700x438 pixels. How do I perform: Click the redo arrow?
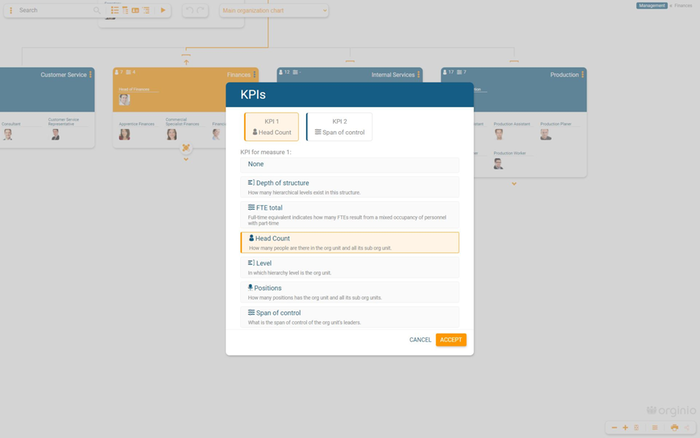201,10
